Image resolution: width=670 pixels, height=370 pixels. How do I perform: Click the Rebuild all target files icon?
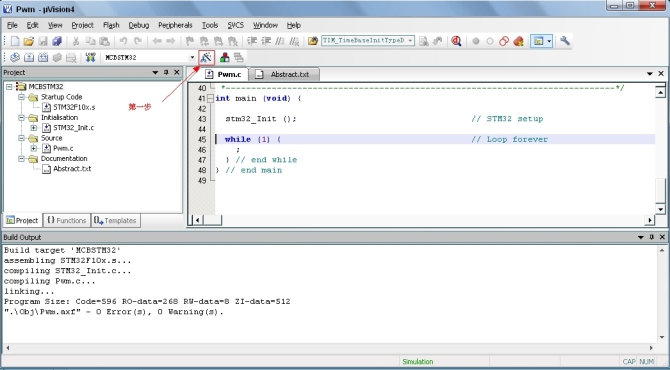point(43,57)
